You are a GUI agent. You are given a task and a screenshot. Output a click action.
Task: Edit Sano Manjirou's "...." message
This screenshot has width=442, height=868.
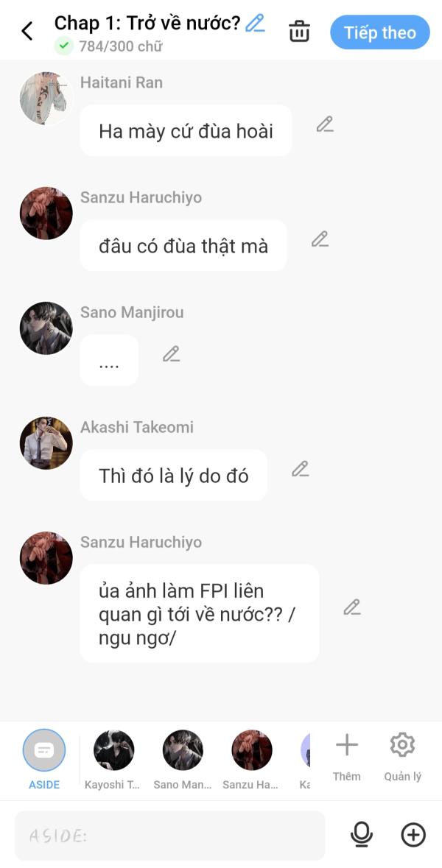[x=171, y=353]
